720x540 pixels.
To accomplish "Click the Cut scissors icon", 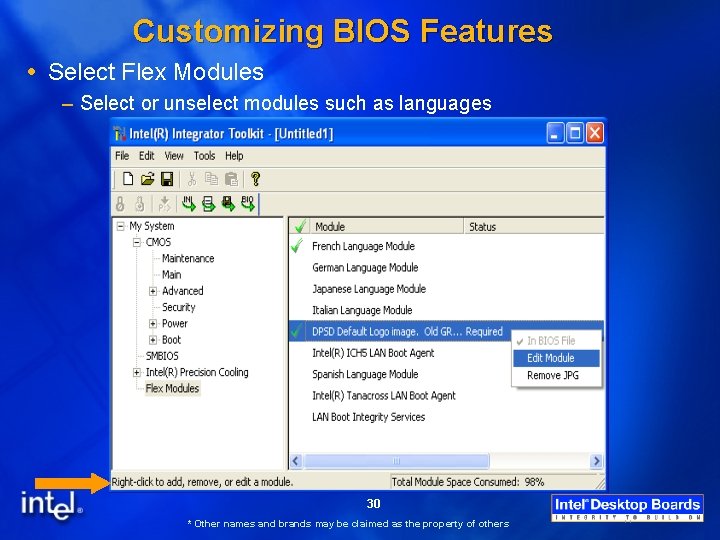I will [x=192, y=179].
